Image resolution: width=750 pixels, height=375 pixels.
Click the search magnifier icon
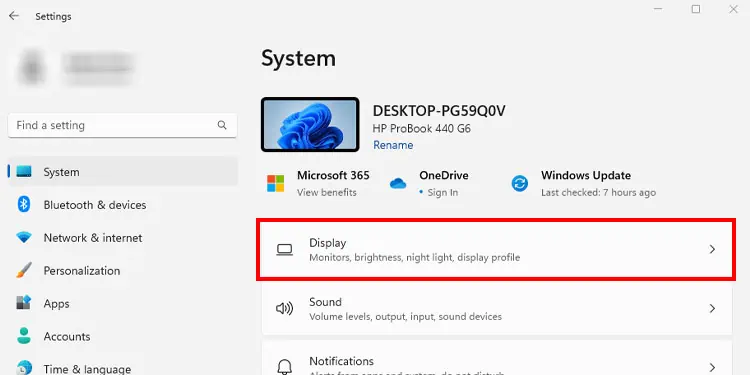click(x=222, y=125)
